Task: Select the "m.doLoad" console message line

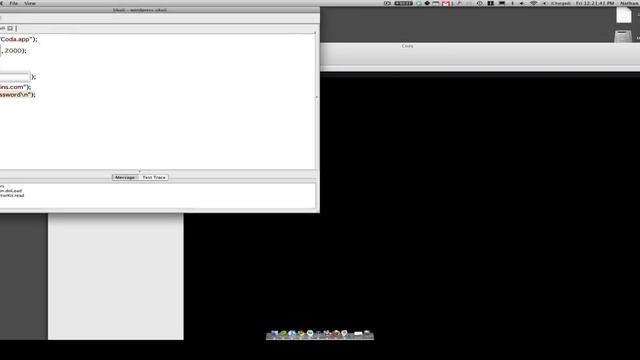Action: click(11, 191)
